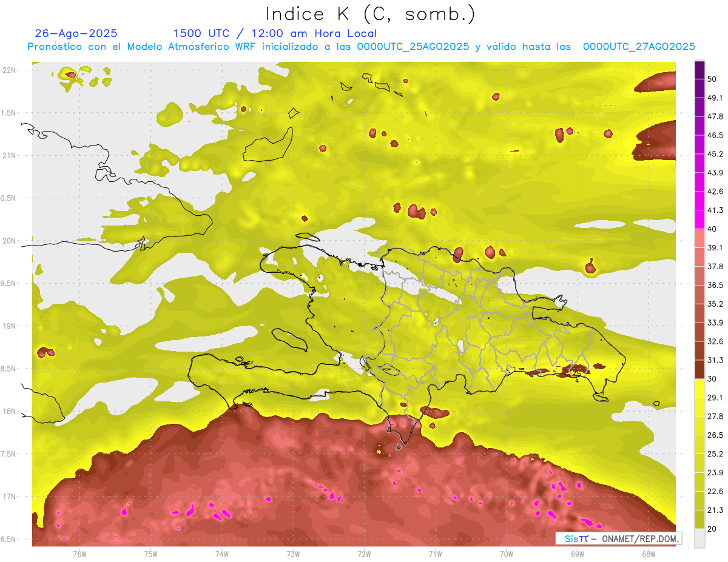Click the color scale value '49.1'
The width and height of the screenshot is (728, 562).
click(715, 98)
